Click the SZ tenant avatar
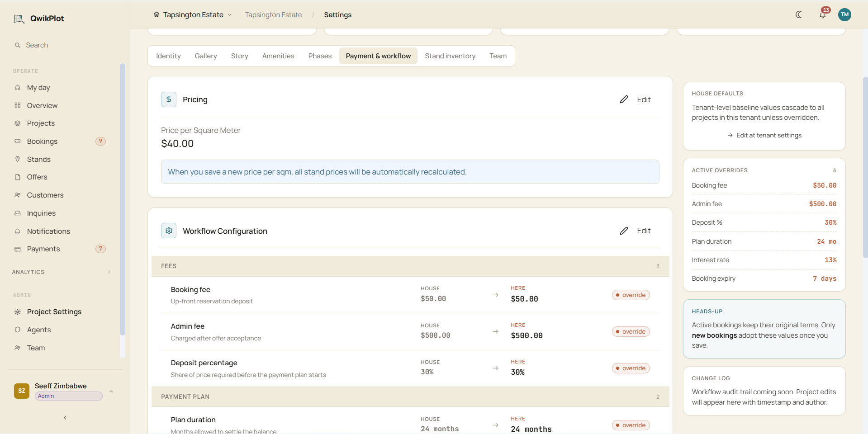 [22, 391]
